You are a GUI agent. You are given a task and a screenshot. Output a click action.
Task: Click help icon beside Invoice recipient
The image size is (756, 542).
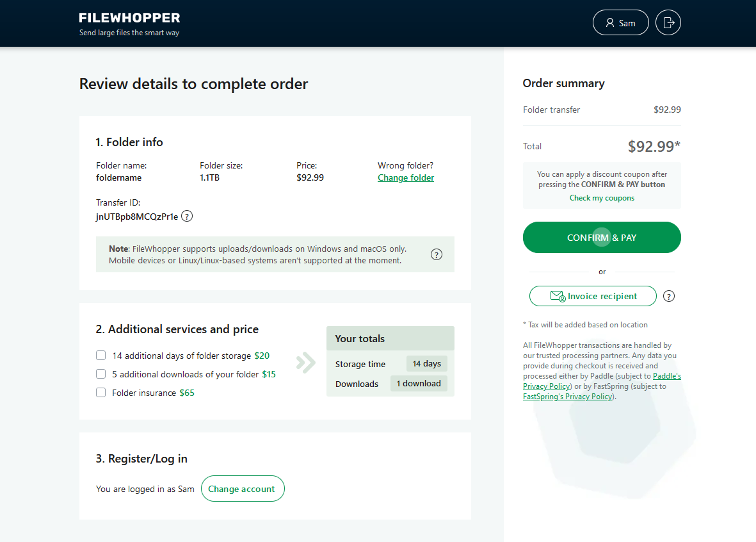[x=669, y=297]
